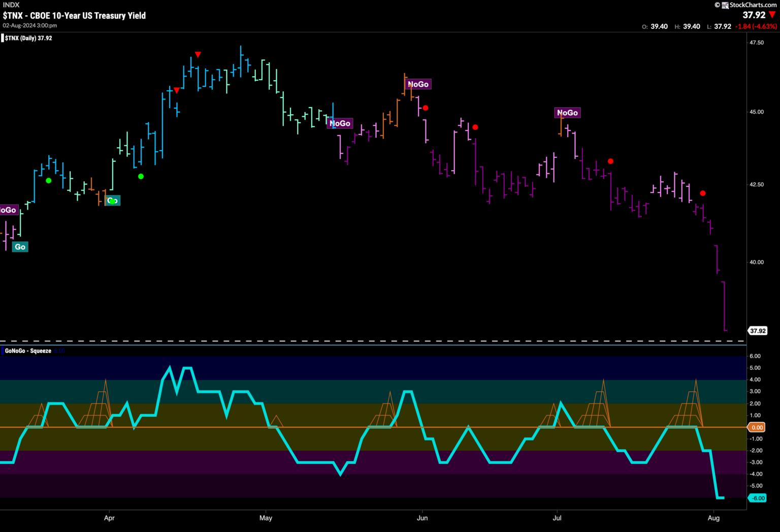
Task: Click the orange 0.00 oscillator axis label
Action: click(x=757, y=428)
